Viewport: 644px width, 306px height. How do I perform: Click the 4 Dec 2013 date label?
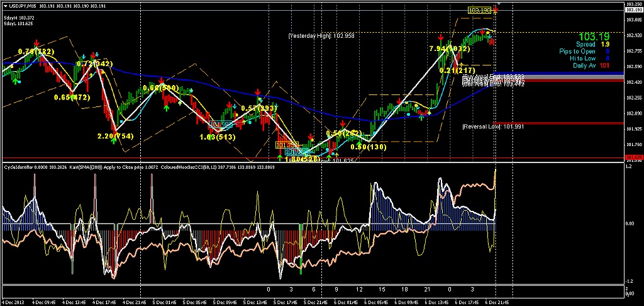coord(13,302)
